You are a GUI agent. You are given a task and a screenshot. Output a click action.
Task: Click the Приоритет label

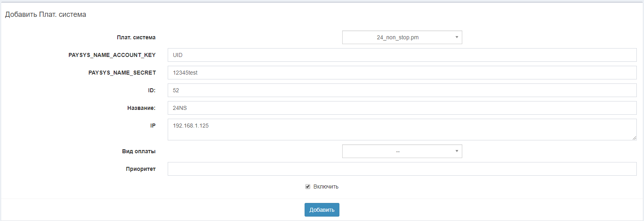click(x=141, y=169)
